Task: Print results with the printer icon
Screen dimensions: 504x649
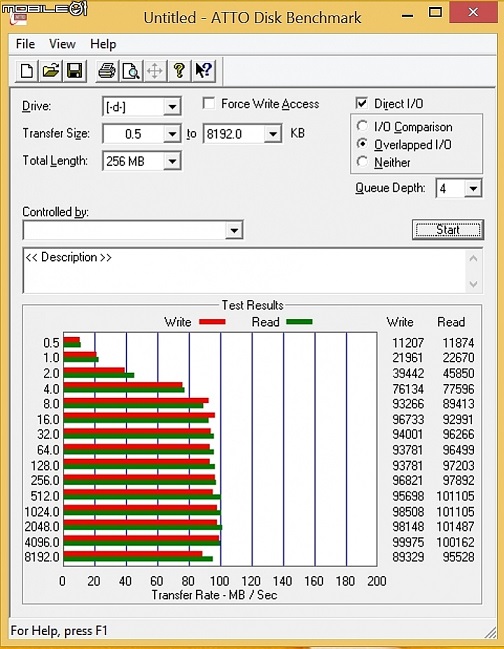Action: click(107, 71)
